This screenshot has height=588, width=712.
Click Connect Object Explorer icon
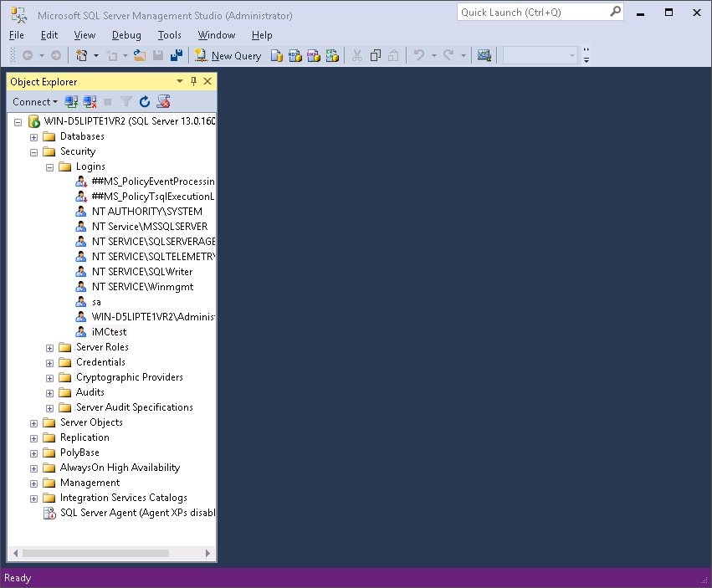(x=71, y=102)
